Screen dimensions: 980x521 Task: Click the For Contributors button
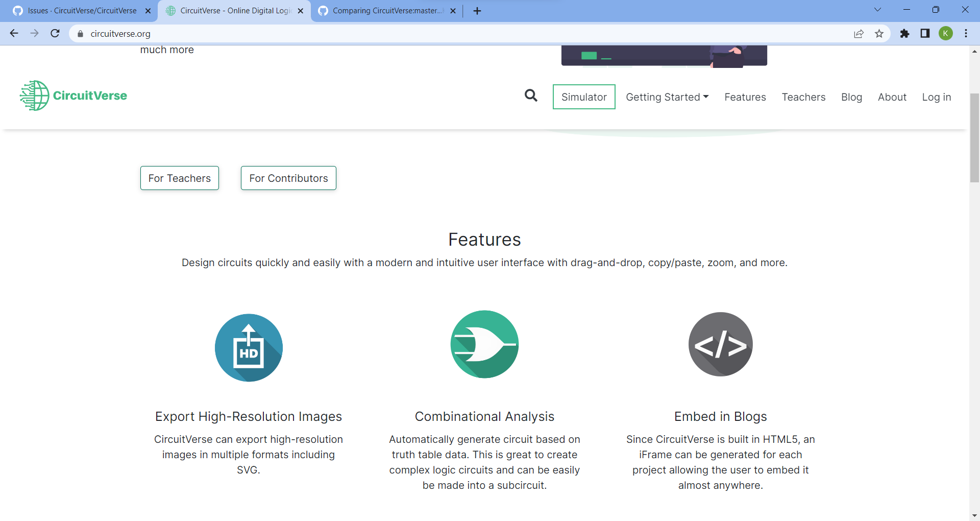tap(288, 178)
